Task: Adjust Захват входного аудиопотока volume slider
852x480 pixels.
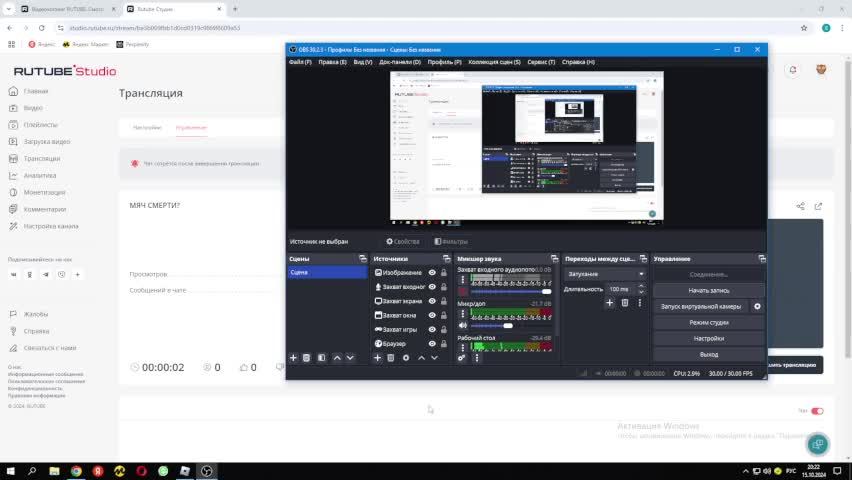Action: pyautogui.click(x=511, y=292)
